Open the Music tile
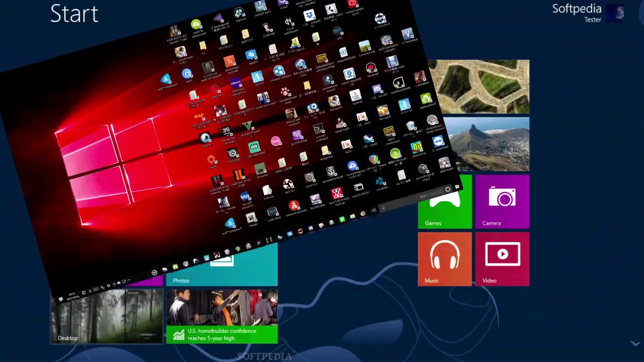 [x=445, y=259]
